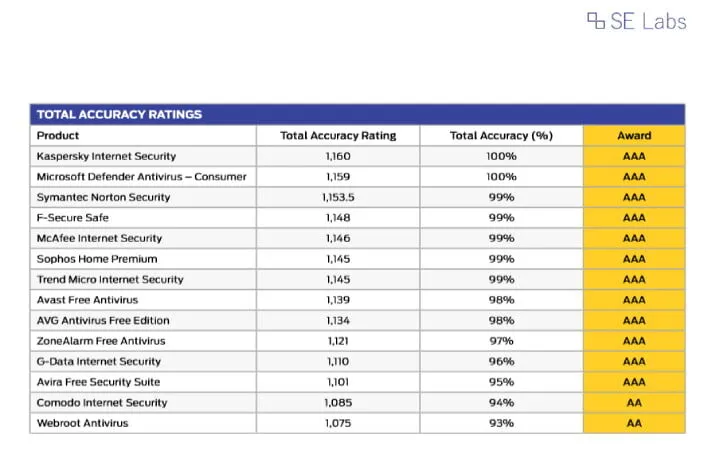Select the Total Accuracy Ratings title bar
The height and width of the screenshot is (458, 720).
pyautogui.click(x=358, y=114)
